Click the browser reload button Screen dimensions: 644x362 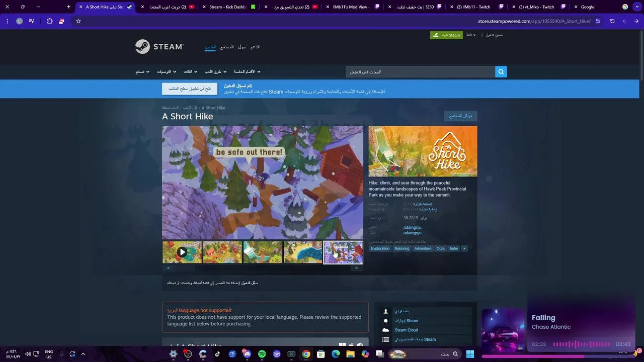coord(612,21)
